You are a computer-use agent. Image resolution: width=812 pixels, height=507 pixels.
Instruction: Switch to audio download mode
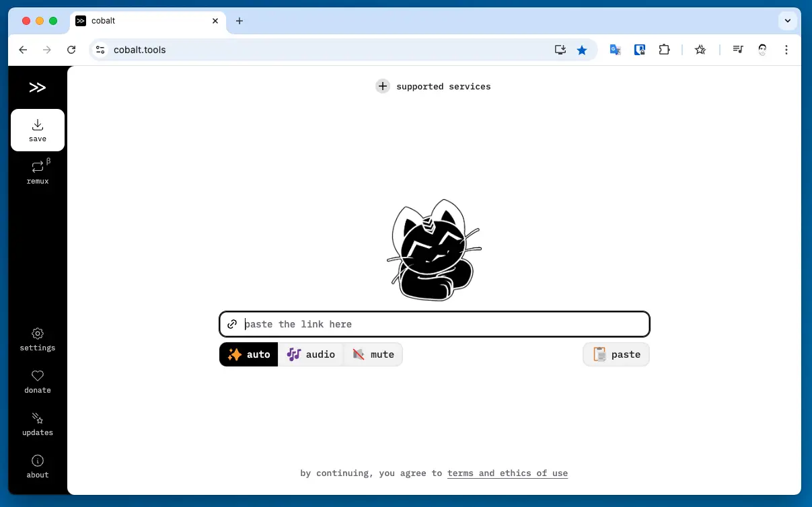click(x=311, y=354)
